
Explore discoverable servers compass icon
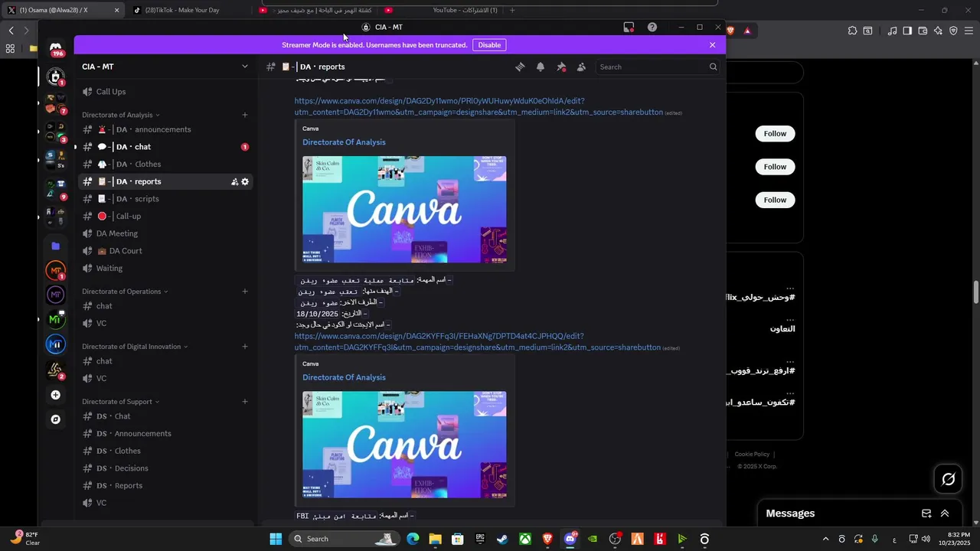55,419
